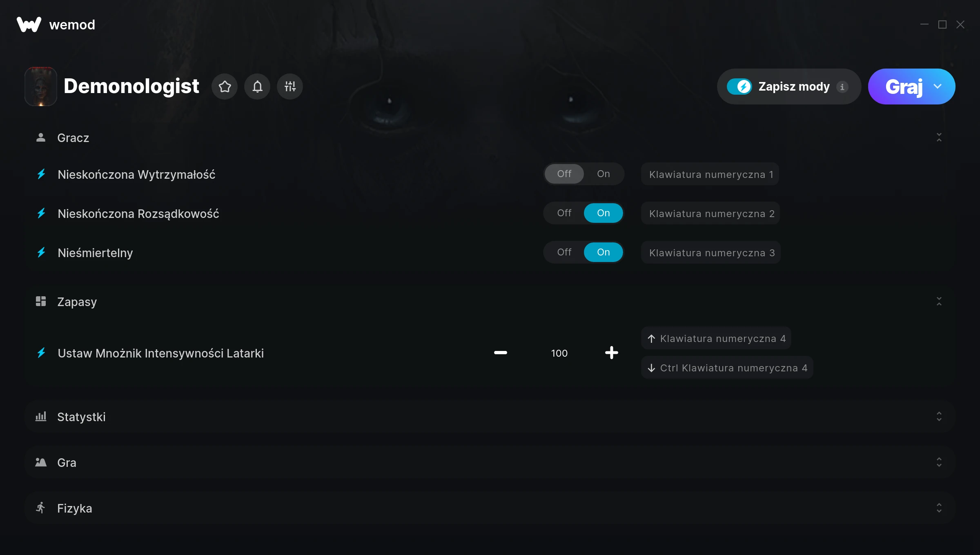The image size is (980, 555).
Task: Open notifications bell for Demonologist
Action: (x=257, y=87)
